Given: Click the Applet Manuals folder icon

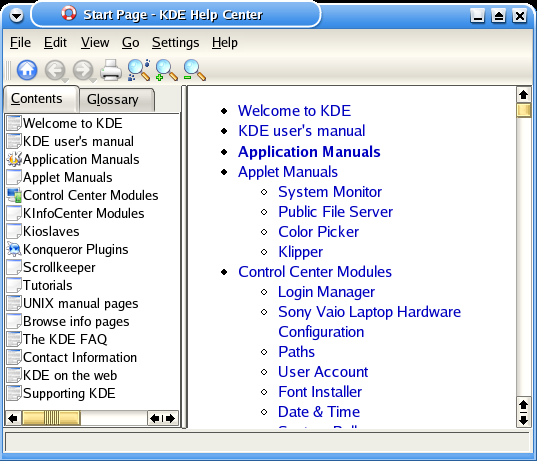Looking at the screenshot, I should tap(14, 177).
